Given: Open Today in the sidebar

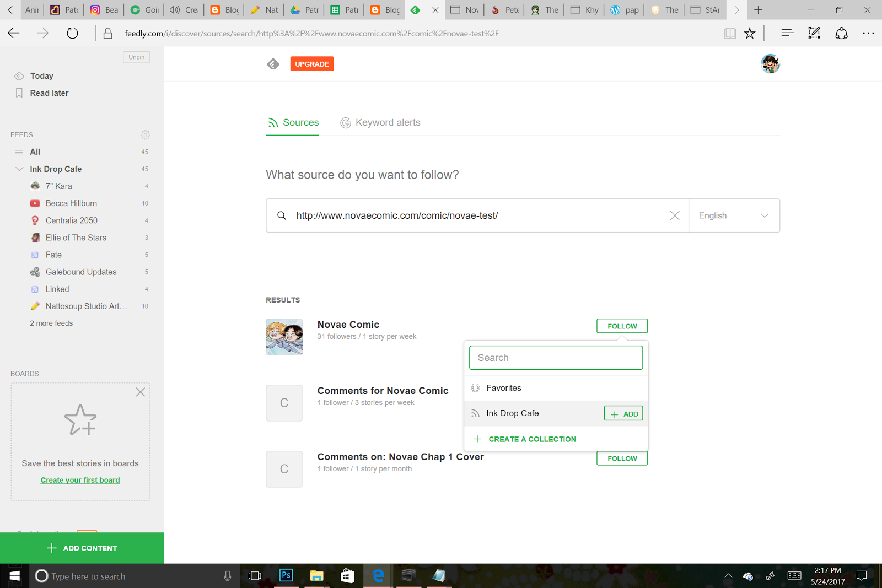Looking at the screenshot, I should pyautogui.click(x=42, y=76).
